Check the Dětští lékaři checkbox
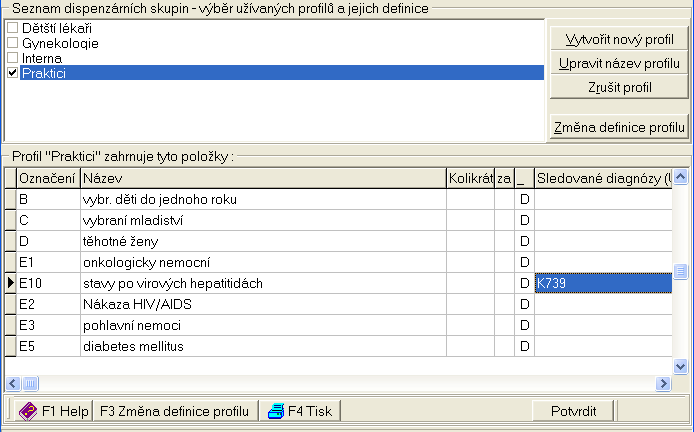 12,29
